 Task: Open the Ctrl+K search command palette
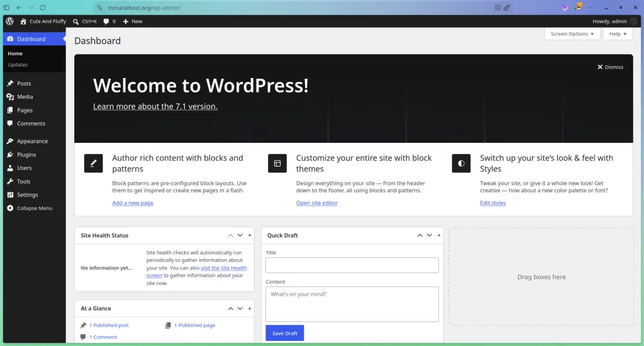(x=85, y=21)
